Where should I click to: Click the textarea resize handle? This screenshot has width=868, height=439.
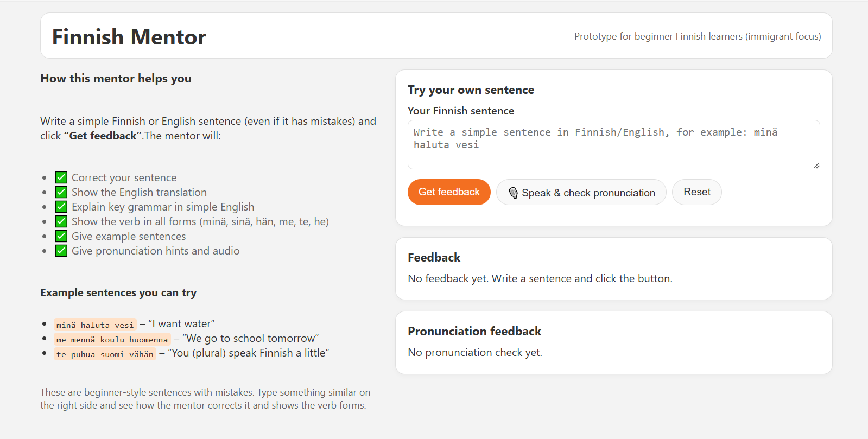point(816,167)
